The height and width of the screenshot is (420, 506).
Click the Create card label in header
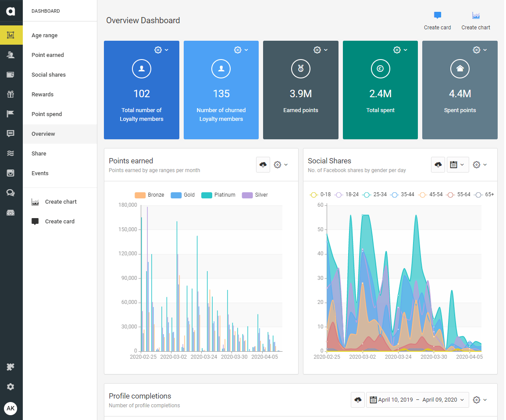[437, 28]
